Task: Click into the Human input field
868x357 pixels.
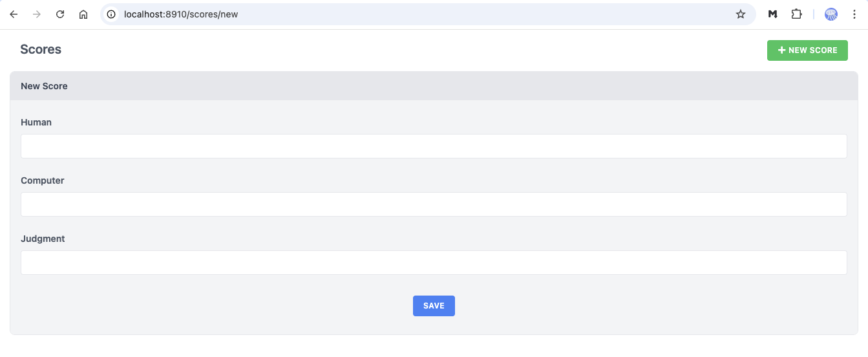Action: tap(434, 146)
